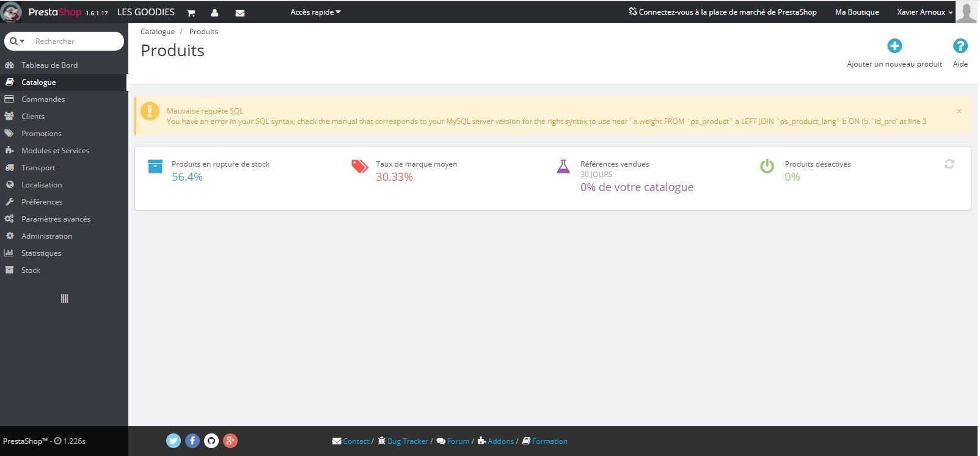Open the Google Plus icon in footer
The image size is (980, 456).
click(x=230, y=441)
